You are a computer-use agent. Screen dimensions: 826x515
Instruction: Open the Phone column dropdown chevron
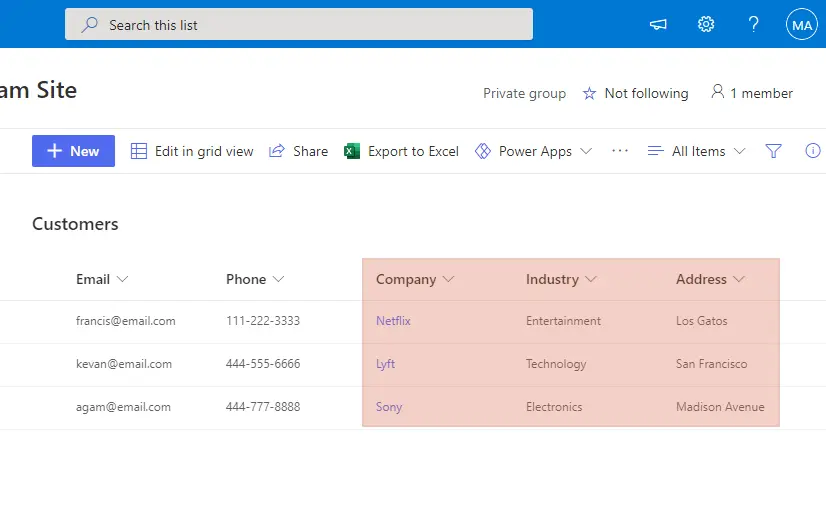278,279
